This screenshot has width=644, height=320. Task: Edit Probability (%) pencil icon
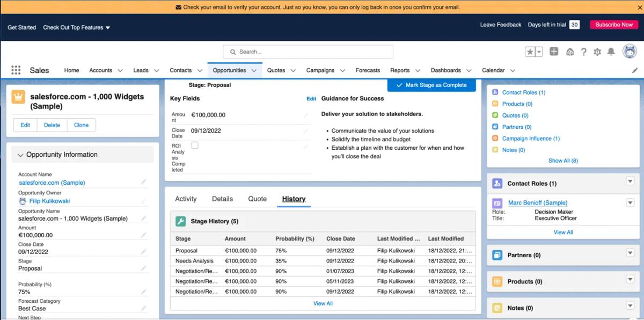click(143, 292)
